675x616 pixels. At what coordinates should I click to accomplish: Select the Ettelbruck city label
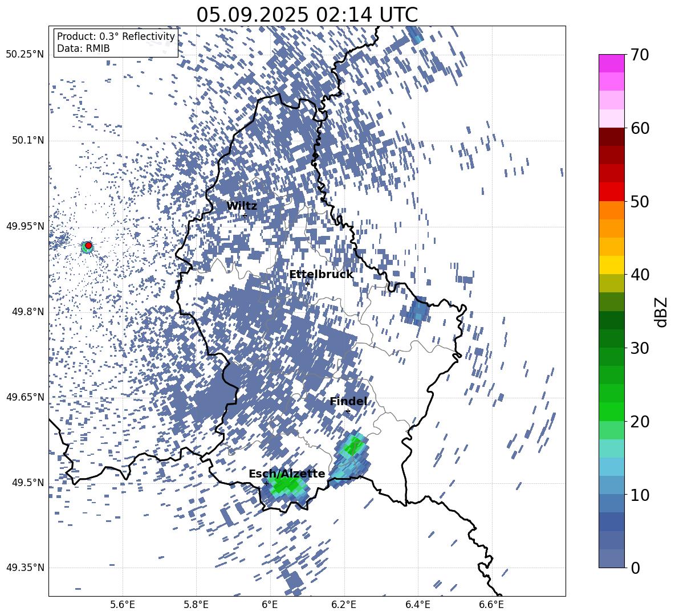(x=321, y=275)
